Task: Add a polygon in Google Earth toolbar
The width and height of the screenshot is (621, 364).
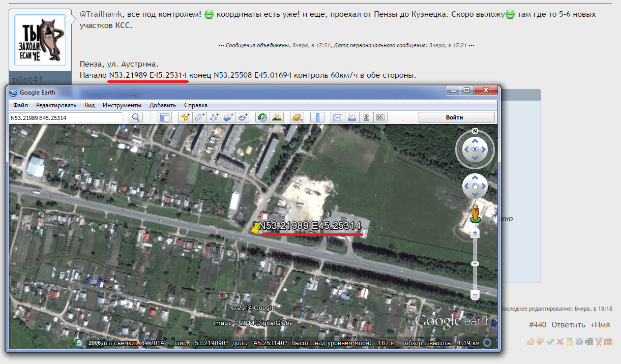Action: pyautogui.click(x=200, y=117)
